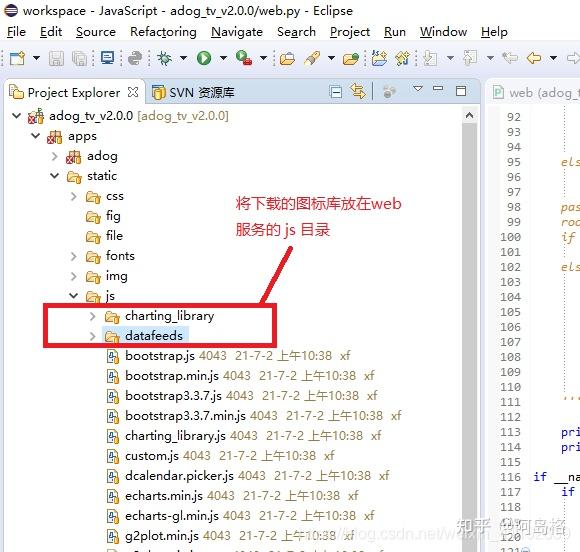
Task: Click the Run External Tools icon
Action: 244,58
